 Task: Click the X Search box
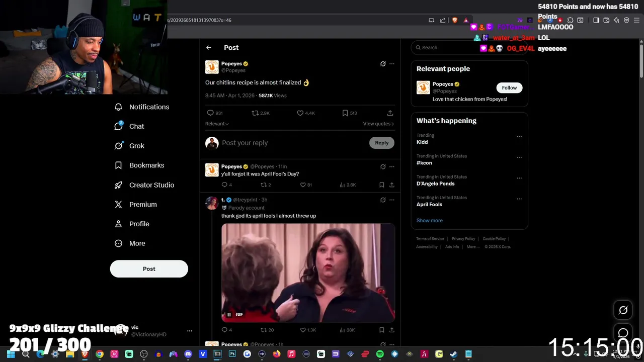tap(469, 48)
